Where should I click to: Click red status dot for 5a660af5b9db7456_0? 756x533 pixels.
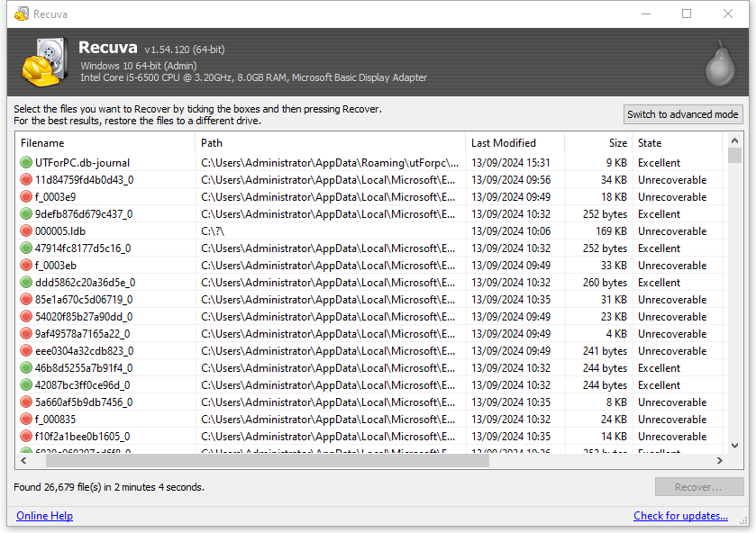click(x=26, y=402)
